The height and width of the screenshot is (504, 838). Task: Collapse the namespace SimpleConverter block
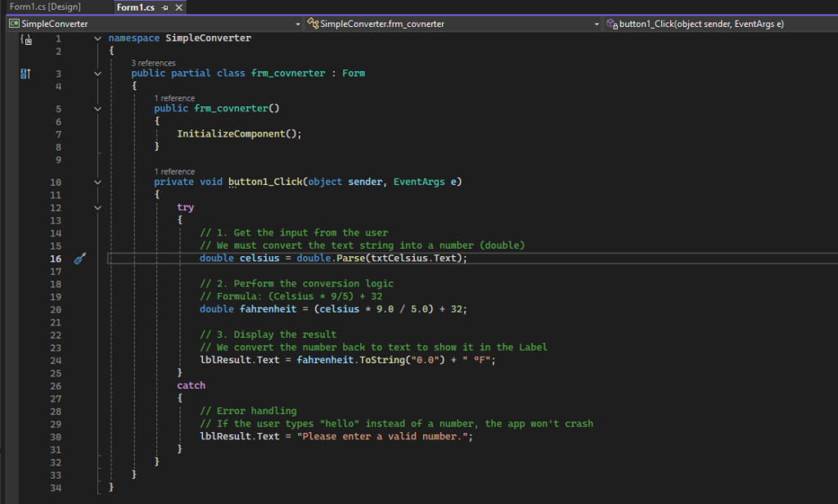click(98, 38)
